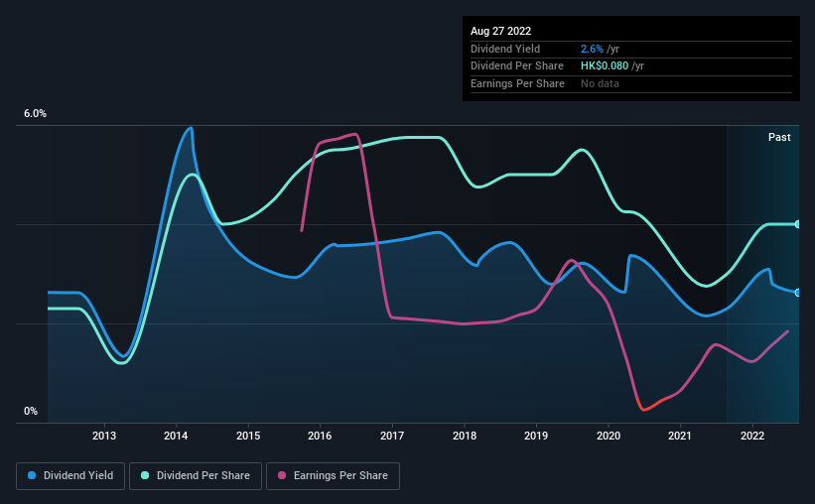Click the 2.6% dividend yield value

tap(592, 49)
